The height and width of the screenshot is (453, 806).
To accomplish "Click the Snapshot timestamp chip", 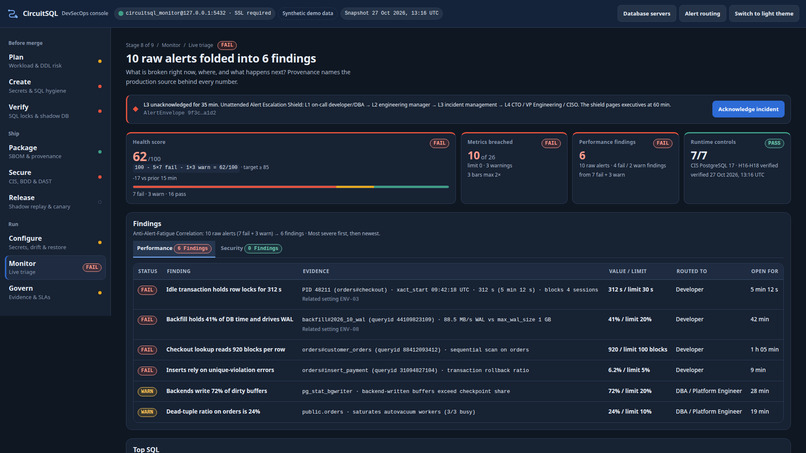I will (x=391, y=13).
